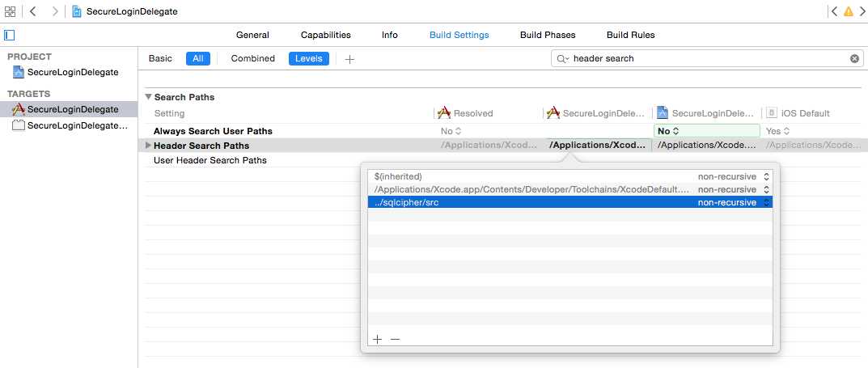
Task: Click target-level Header Search Paths value
Action: (x=597, y=146)
